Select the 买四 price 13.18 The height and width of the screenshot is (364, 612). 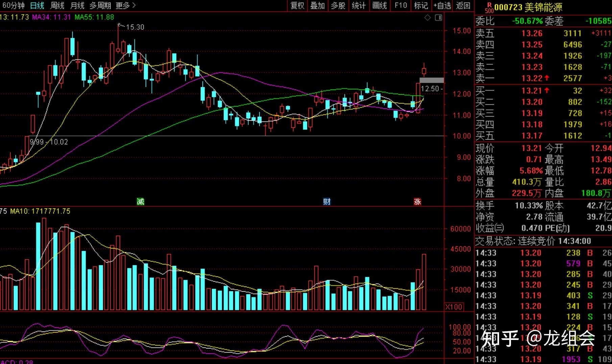(532, 124)
